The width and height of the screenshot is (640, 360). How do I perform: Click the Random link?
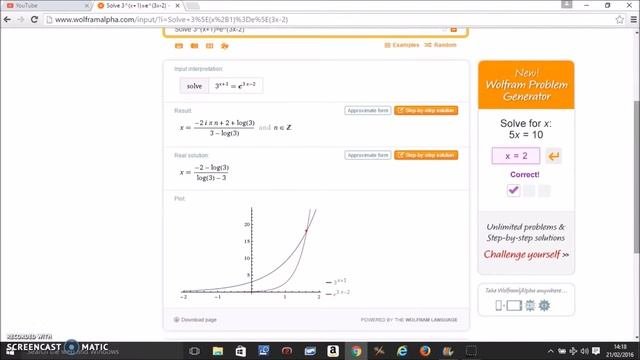click(440, 45)
